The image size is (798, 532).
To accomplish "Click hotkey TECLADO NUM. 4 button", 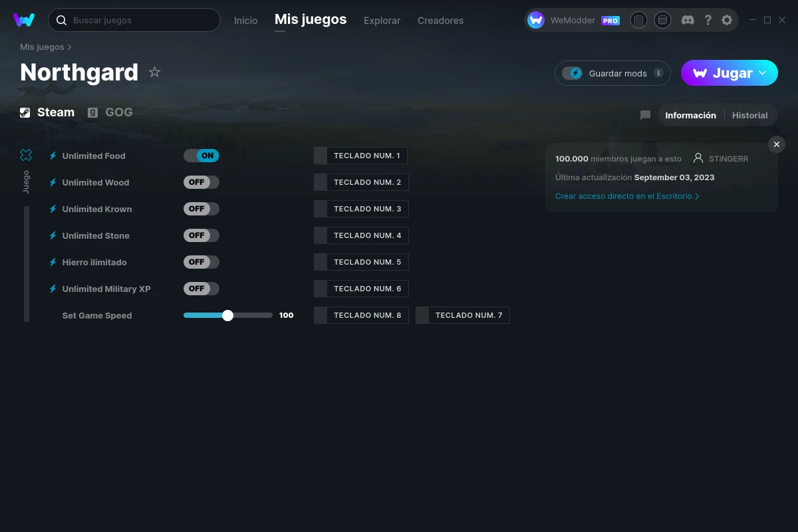I will [361, 235].
